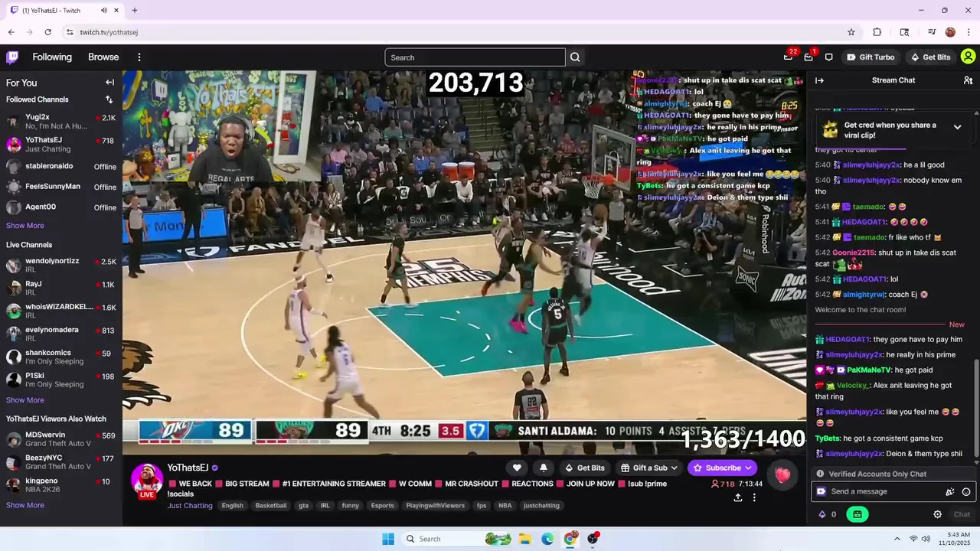Open stableronaldo offline channel
Screen dimensions: 980x551
pyautogui.click(x=61, y=166)
